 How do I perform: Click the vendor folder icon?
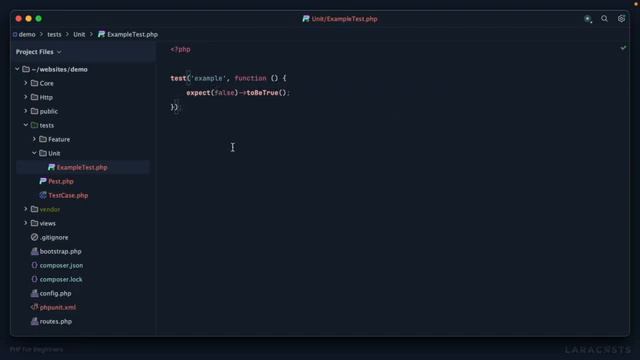coord(34,209)
